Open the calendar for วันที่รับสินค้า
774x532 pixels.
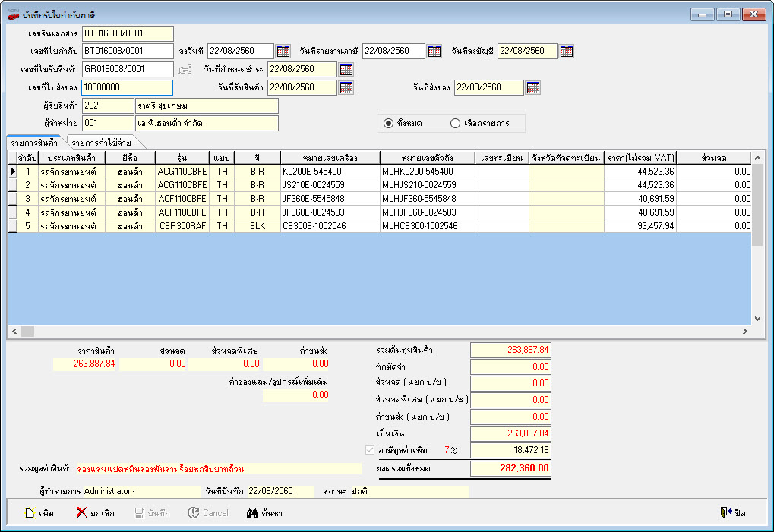(x=346, y=87)
